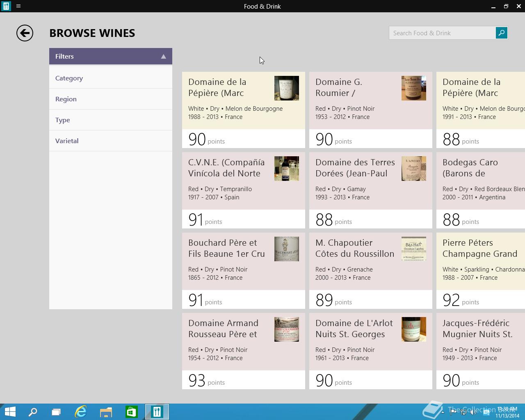525x420 pixels.
Task: Open Domaine de la Pépière 1988 - 2013 bottle thumbnail
Action: coord(287,88)
